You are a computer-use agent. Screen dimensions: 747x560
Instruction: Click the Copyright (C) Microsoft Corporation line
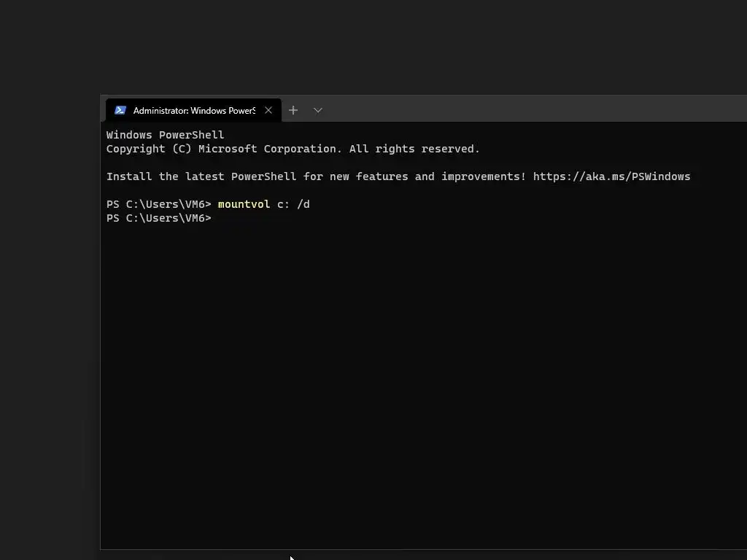(x=293, y=149)
